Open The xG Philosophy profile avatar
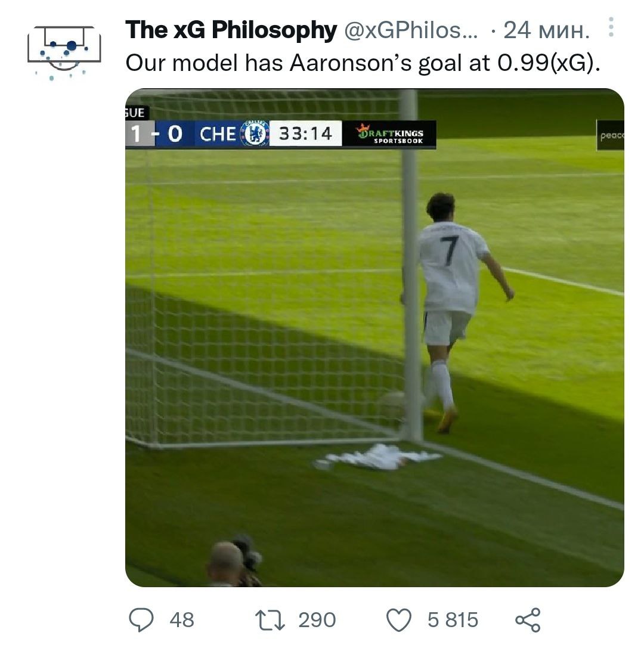 tap(64, 51)
